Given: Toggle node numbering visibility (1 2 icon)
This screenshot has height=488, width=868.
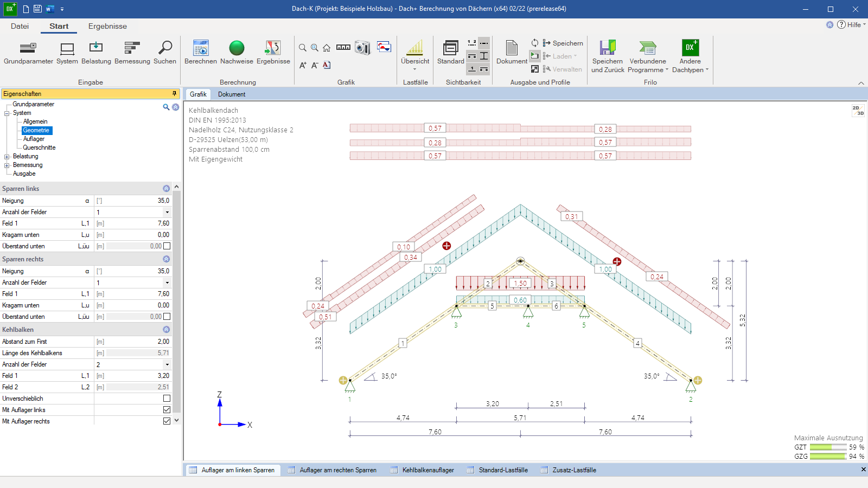Looking at the screenshot, I should pos(472,43).
